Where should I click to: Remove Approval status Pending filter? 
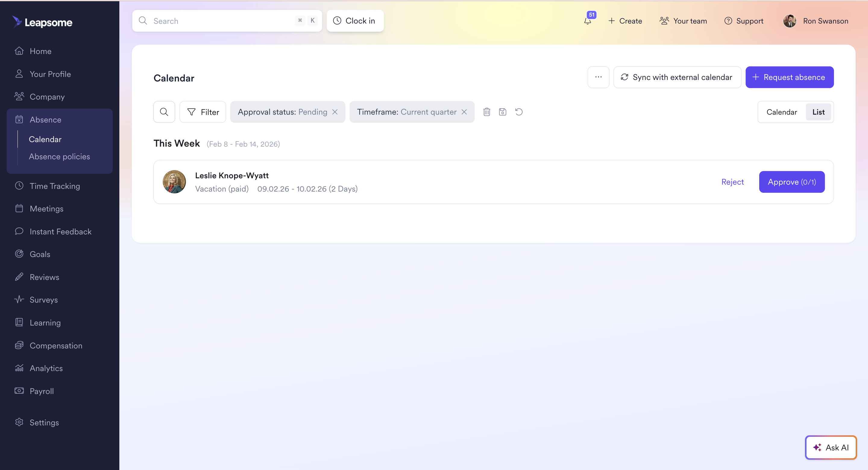click(x=335, y=112)
